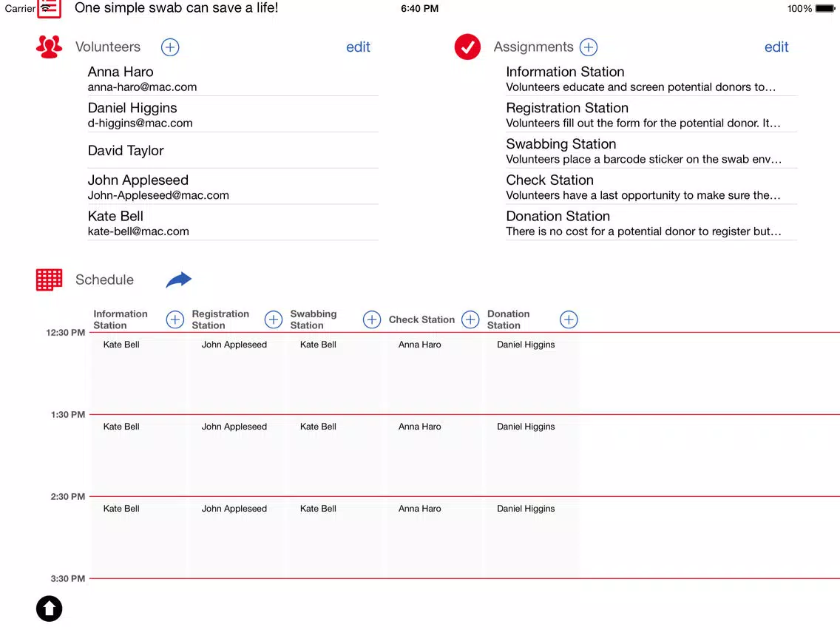Image resolution: width=840 pixels, height=630 pixels.
Task: Add volunteer to Donation Station column
Action: pos(569,319)
